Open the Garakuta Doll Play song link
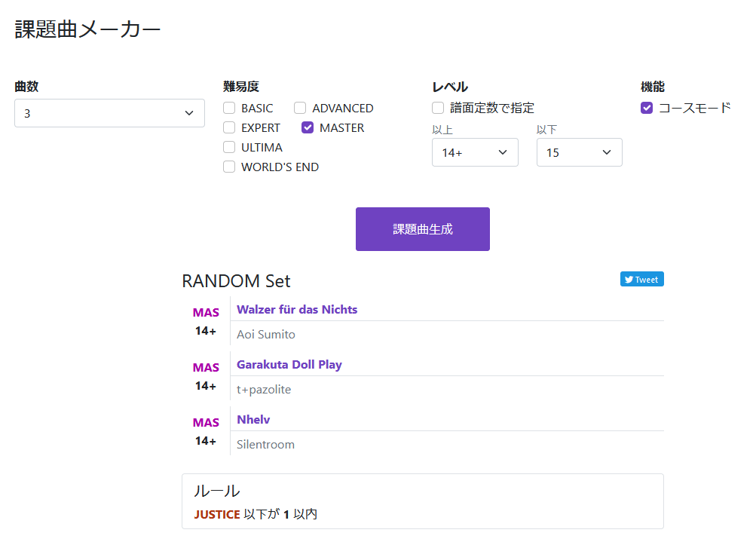The image size is (756, 545). (x=289, y=364)
